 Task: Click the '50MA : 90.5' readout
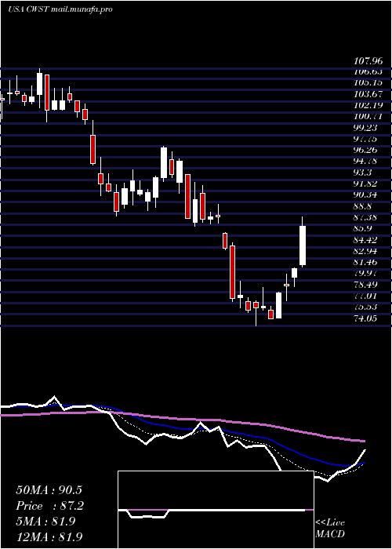click(50, 490)
